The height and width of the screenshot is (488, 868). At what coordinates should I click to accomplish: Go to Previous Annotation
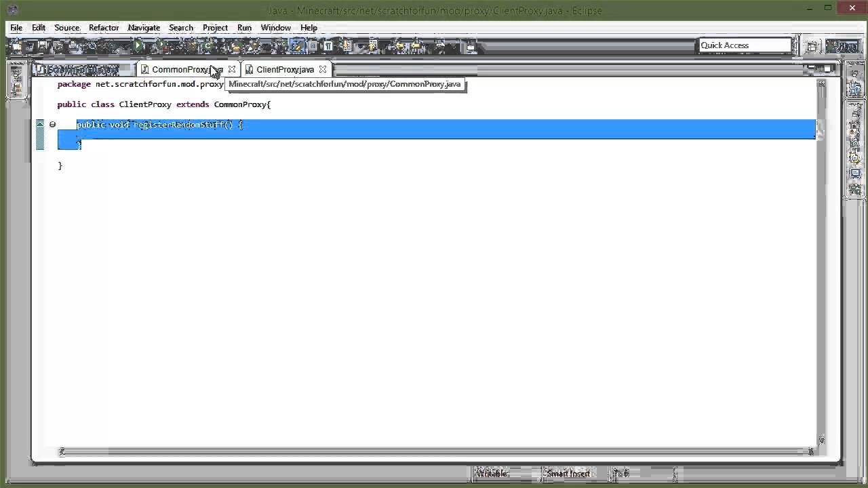[x=372, y=46]
